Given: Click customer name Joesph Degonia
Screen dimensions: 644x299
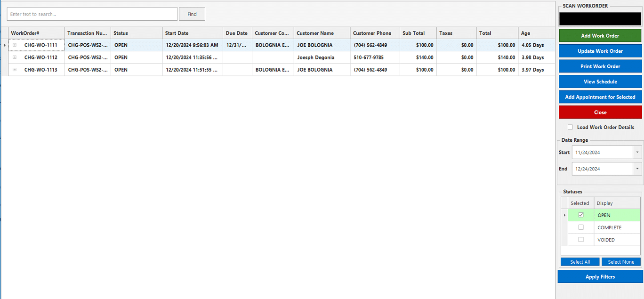Looking at the screenshot, I should [316, 57].
